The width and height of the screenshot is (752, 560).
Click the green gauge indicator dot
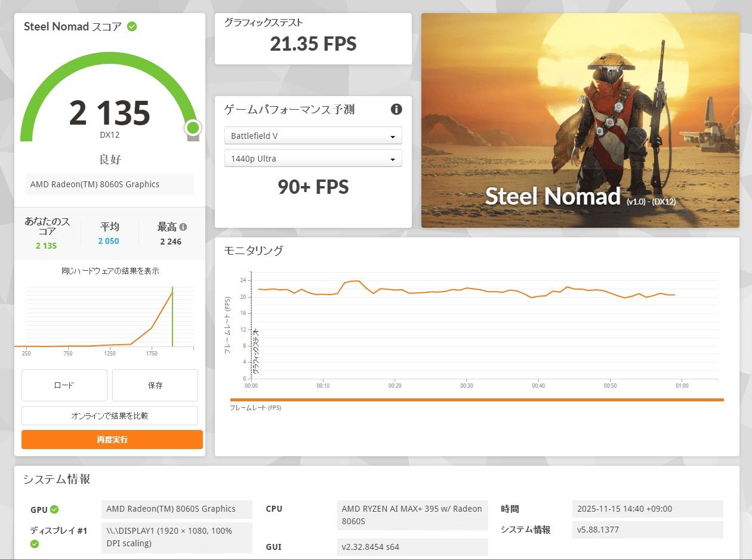[x=192, y=128]
